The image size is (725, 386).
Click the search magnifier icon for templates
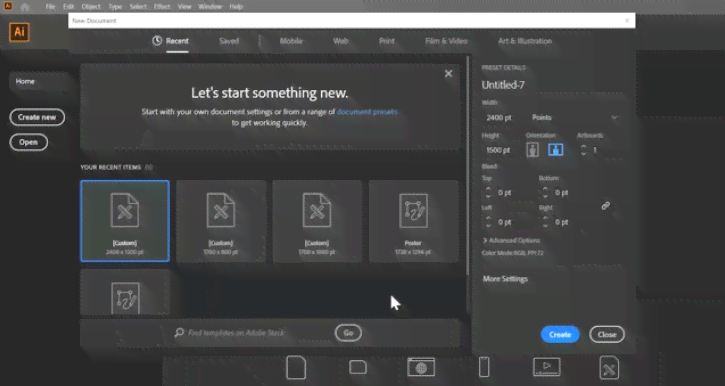pos(179,332)
